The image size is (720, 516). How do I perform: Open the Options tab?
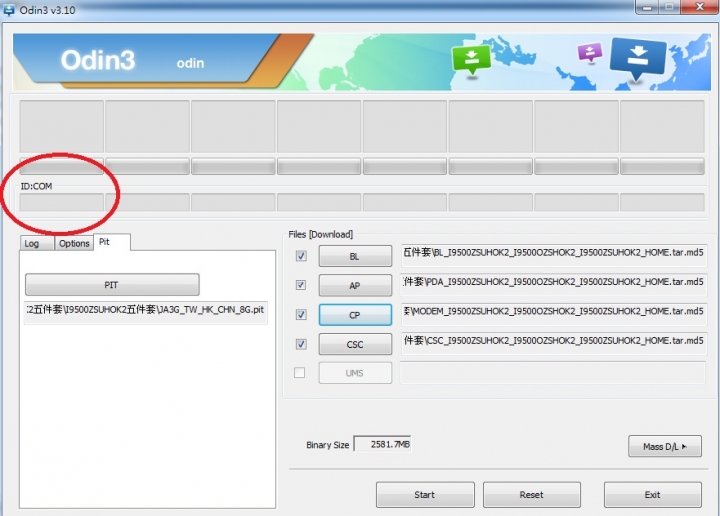tap(74, 243)
